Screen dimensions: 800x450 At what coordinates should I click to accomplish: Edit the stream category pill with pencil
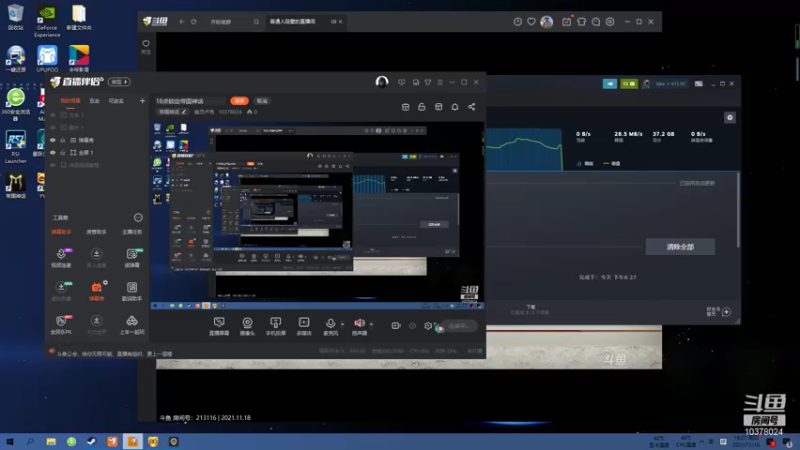[172, 112]
